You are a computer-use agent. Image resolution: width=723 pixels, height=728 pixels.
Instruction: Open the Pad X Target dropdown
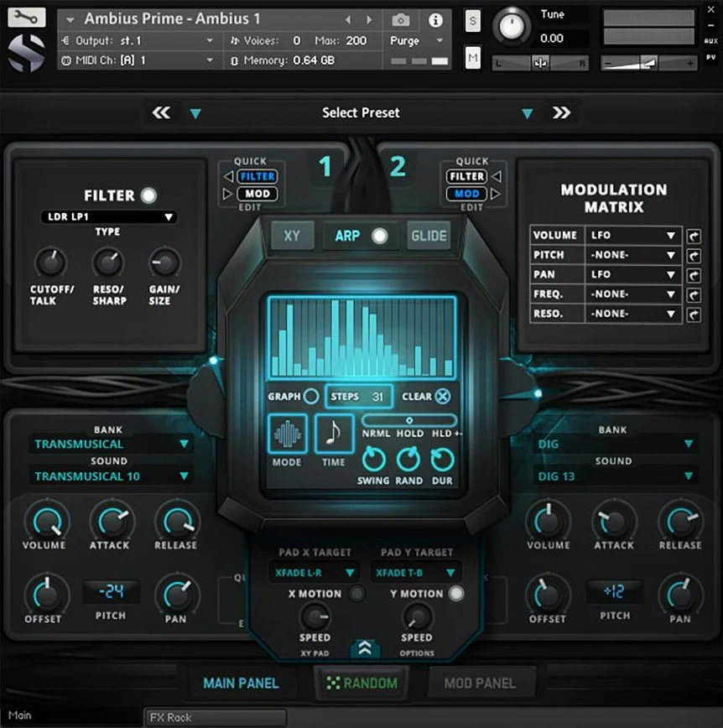coord(314,573)
